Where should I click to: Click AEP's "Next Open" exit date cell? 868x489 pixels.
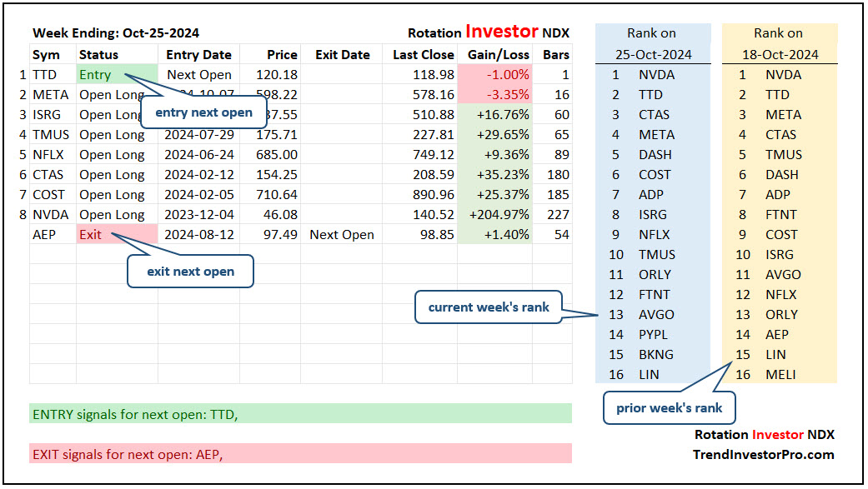(x=342, y=235)
